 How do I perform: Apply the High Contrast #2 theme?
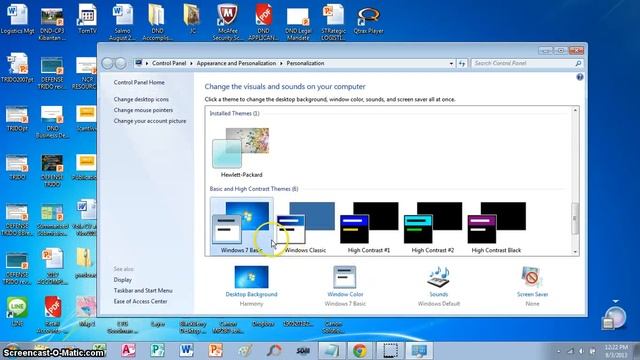433,227
